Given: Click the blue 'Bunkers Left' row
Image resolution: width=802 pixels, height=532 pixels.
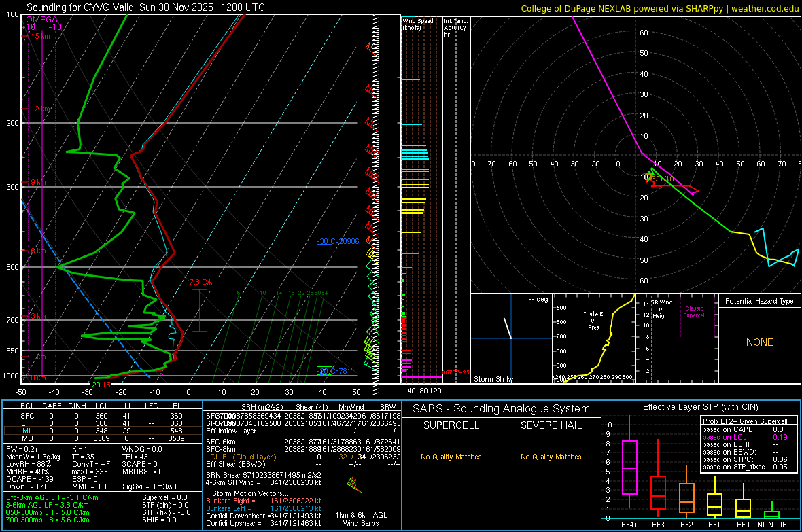Looking at the screenshot, I should pyautogui.click(x=264, y=508).
